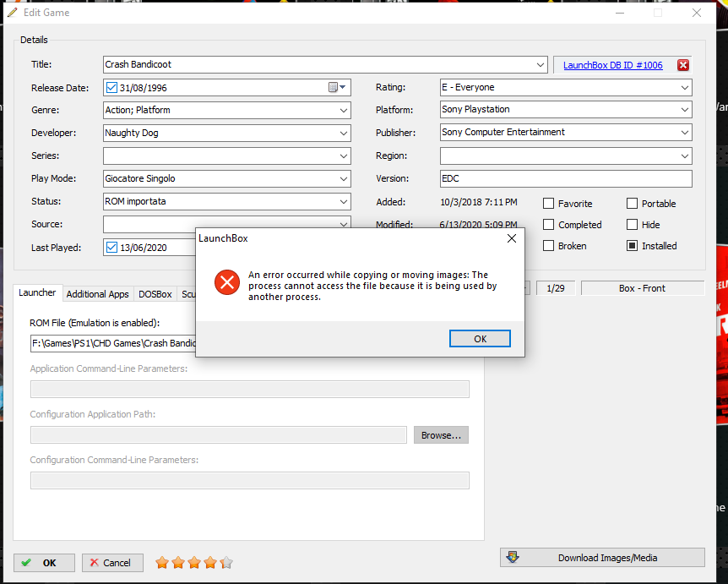Expand the Genre dropdown
The width and height of the screenshot is (728, 584).
coord(344,111)
